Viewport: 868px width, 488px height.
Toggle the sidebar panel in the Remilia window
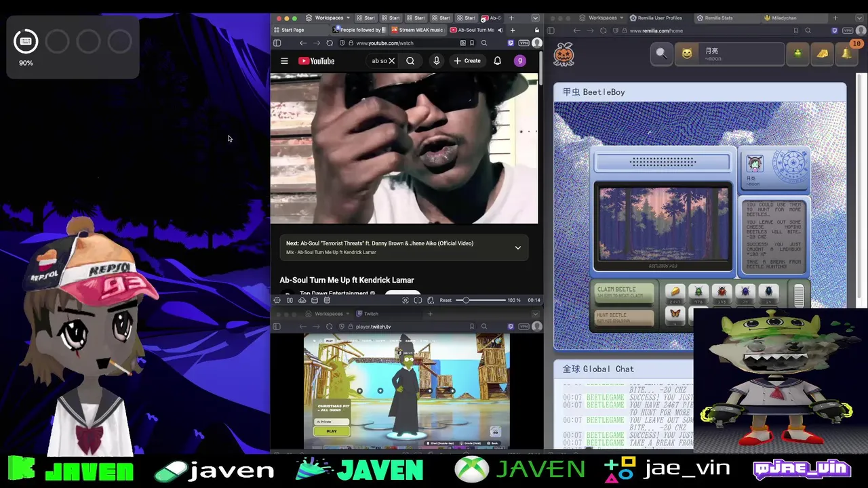tap(551, 30)
